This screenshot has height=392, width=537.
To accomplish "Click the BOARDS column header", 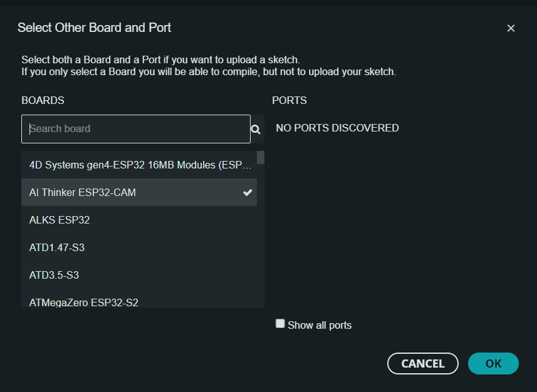I will (x=43, y=100).
